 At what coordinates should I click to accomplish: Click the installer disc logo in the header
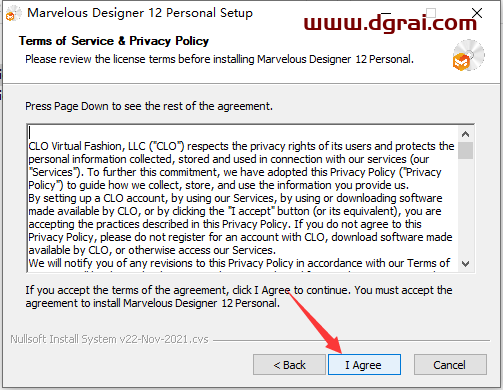(468, 55)
